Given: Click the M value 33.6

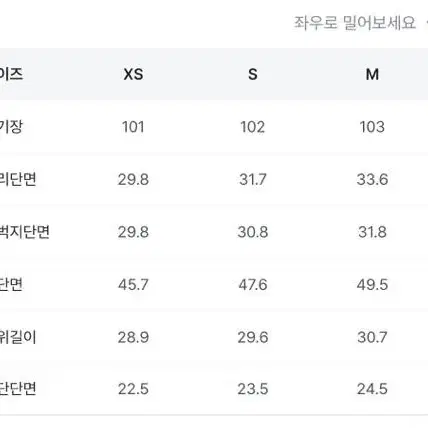Looking at the screenshot, I should pyautogui.click(x=372, y=180).
